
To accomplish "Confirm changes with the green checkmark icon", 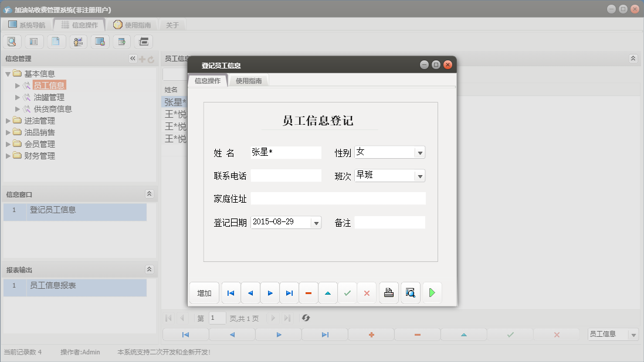I will click(x=347, y=292).
